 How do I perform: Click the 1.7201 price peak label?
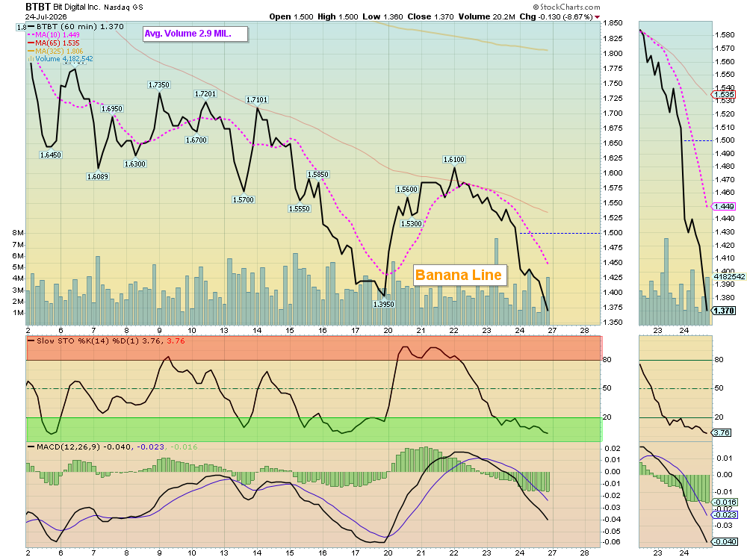point(205,94)
